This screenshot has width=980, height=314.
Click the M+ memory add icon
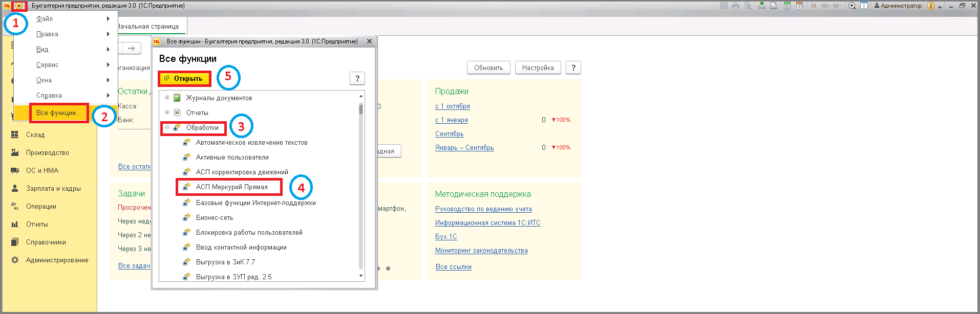[825, 6]
